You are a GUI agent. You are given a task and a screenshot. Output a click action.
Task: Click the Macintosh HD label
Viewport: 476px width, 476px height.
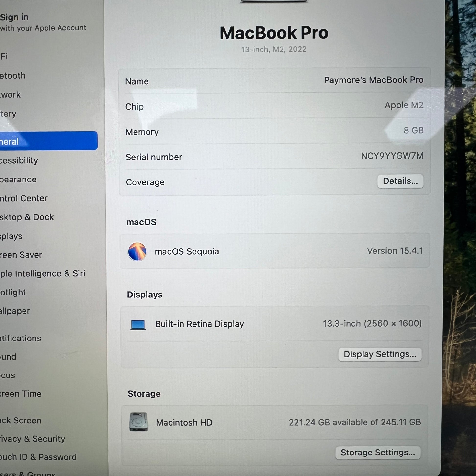(184, 423)
